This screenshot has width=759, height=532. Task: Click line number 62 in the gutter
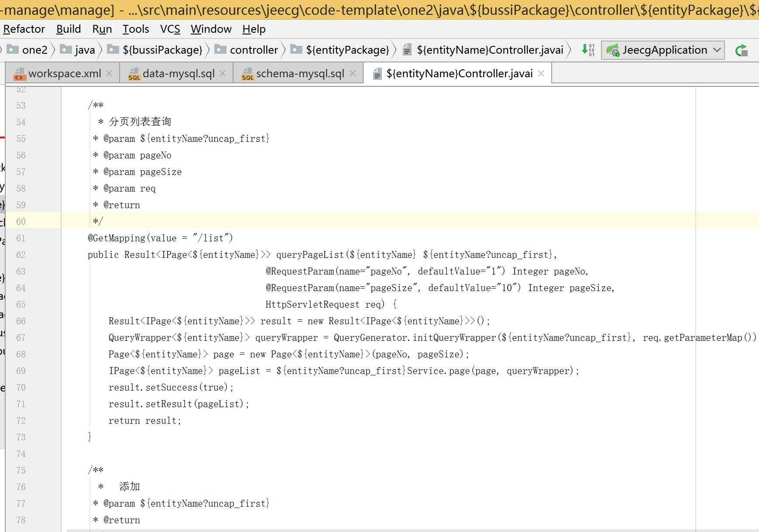pyautogui.click(x=21, y=255)
